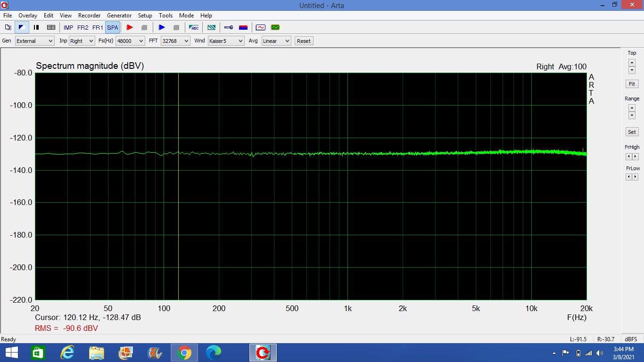Click the L:-91.5 level readout
The height and width of the screenshot is (362, 644).
[578, 339]
